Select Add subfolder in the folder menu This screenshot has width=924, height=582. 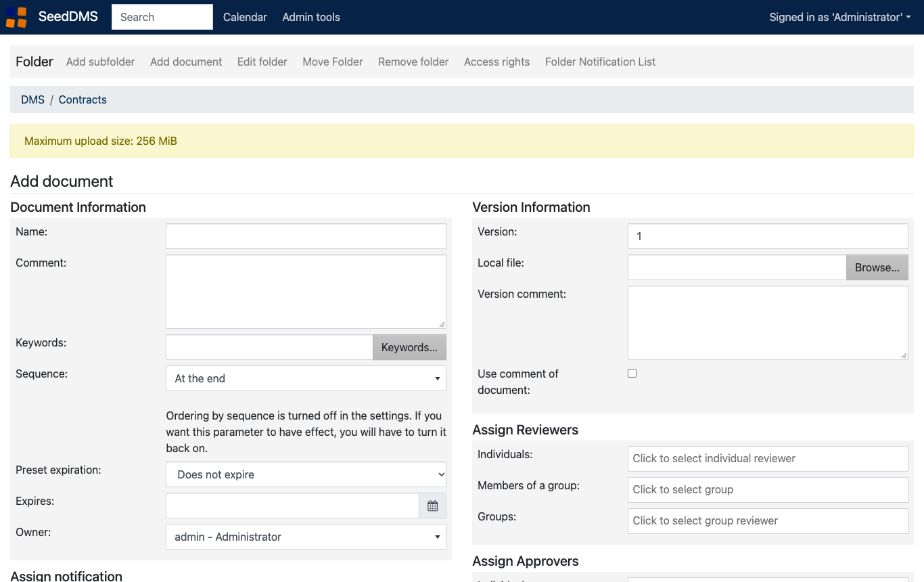pos(100,62)
